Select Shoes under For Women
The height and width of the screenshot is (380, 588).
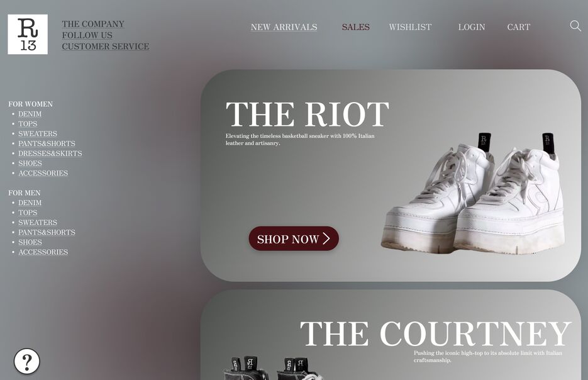point(30,163)
